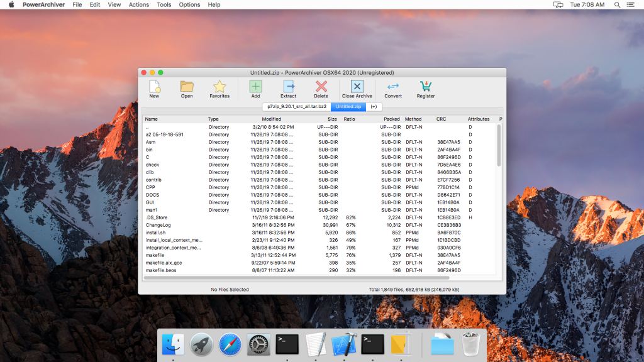
Task: Select the Untitled.zip tab
Action: pyautogui.click(x=348, y=106)
